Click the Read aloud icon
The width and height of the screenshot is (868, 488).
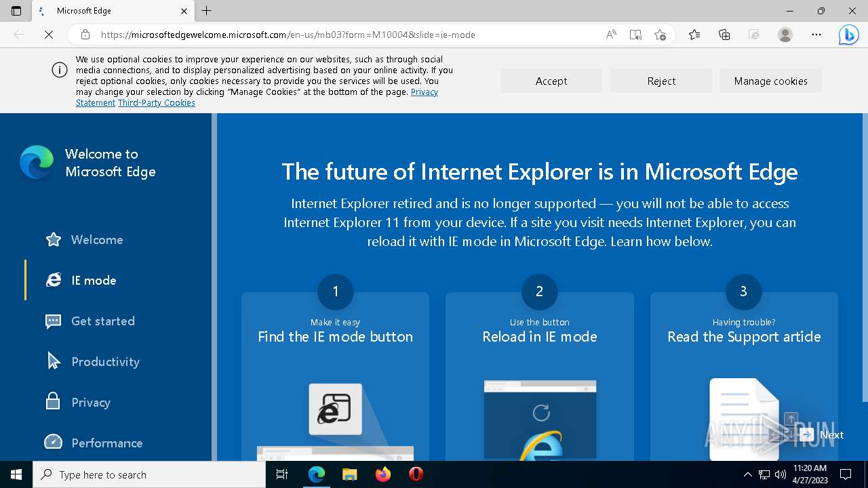(x=611, y=35)
